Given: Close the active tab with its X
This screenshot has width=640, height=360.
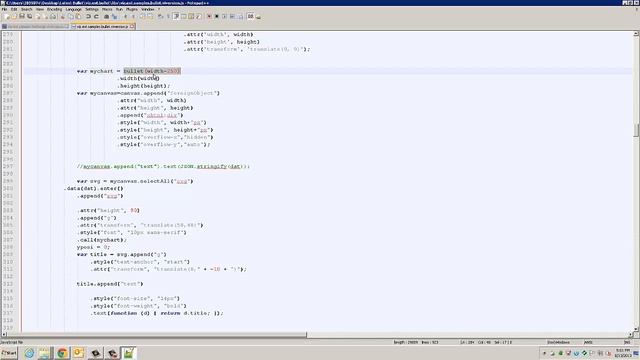Looking at the screenshot, I should pos(132,27).
